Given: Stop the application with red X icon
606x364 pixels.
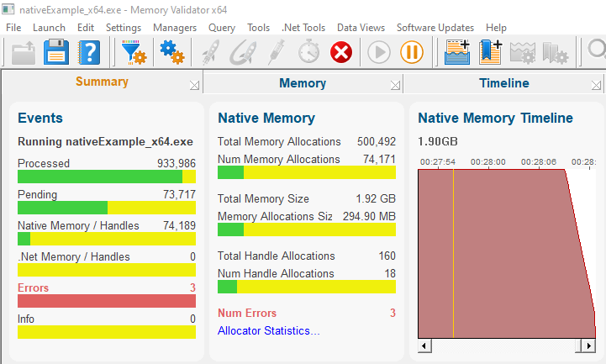Looking at the screenshot, I should [341, 52].
